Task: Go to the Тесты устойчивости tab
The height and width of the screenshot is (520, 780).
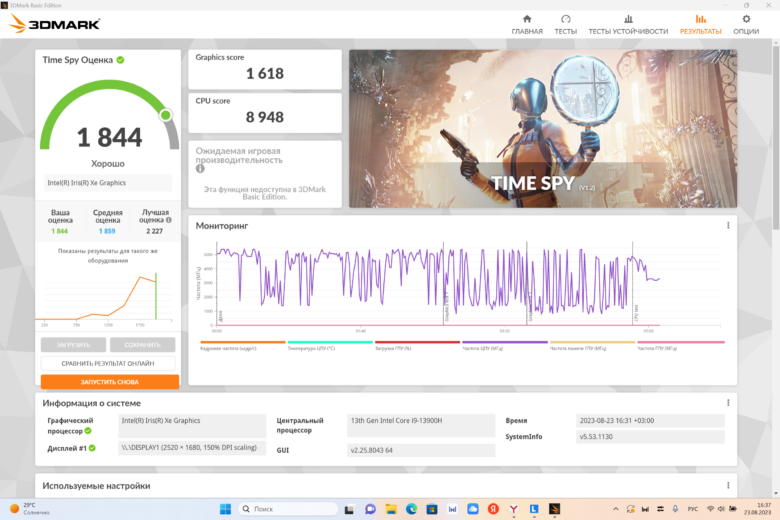Action: [628, 24]
